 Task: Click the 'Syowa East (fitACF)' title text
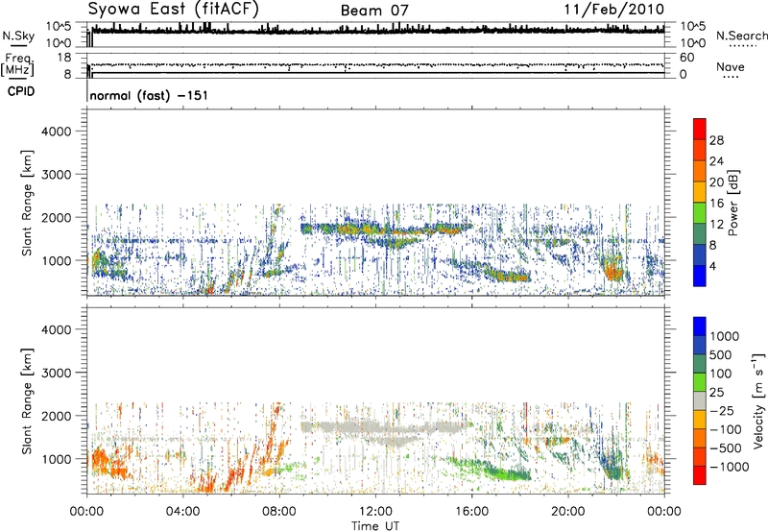173,9
